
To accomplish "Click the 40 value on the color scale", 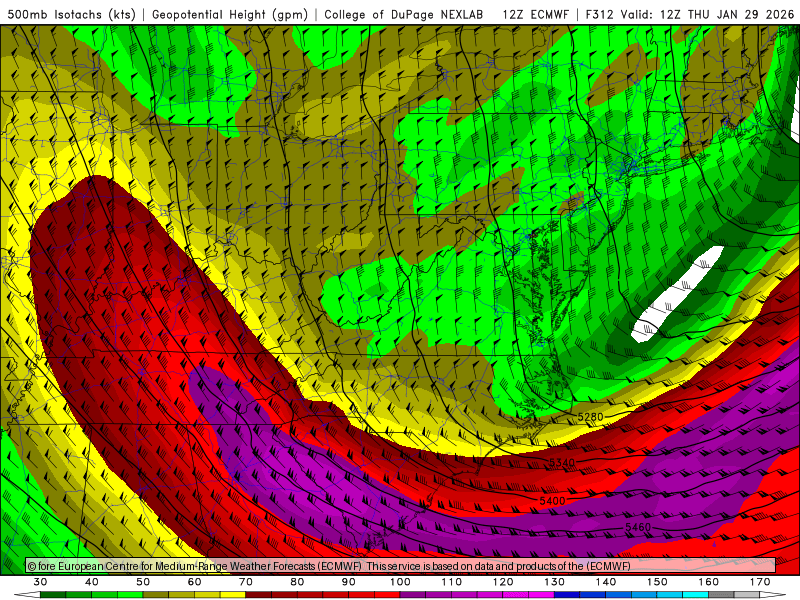I will (91, 582).
